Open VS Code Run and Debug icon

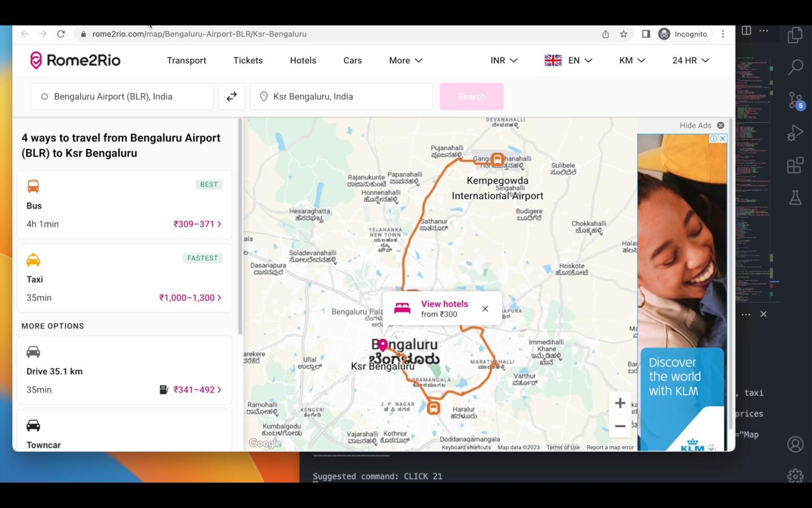coord(795,133)
